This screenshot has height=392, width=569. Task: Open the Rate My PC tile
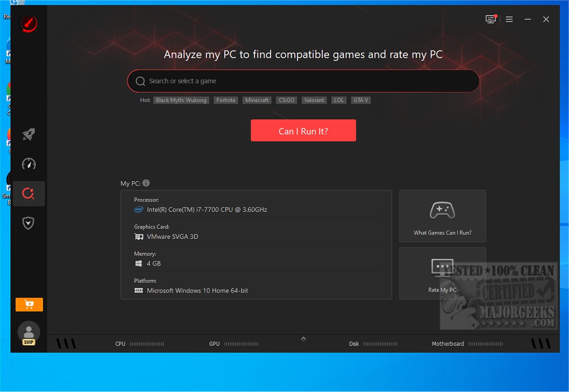(442, 273)
